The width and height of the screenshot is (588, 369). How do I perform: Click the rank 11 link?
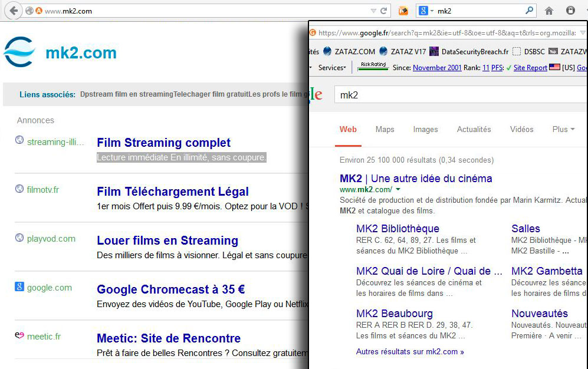click(x=485, y=68)
